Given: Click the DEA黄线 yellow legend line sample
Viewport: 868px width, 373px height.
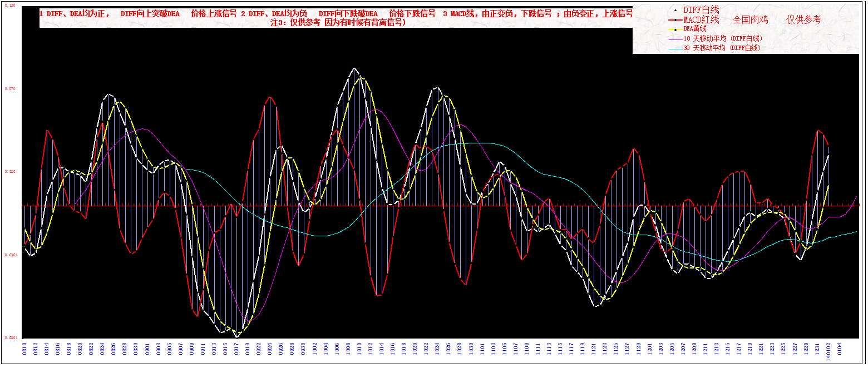Looking at the screenshot, I should coord(675,29).
